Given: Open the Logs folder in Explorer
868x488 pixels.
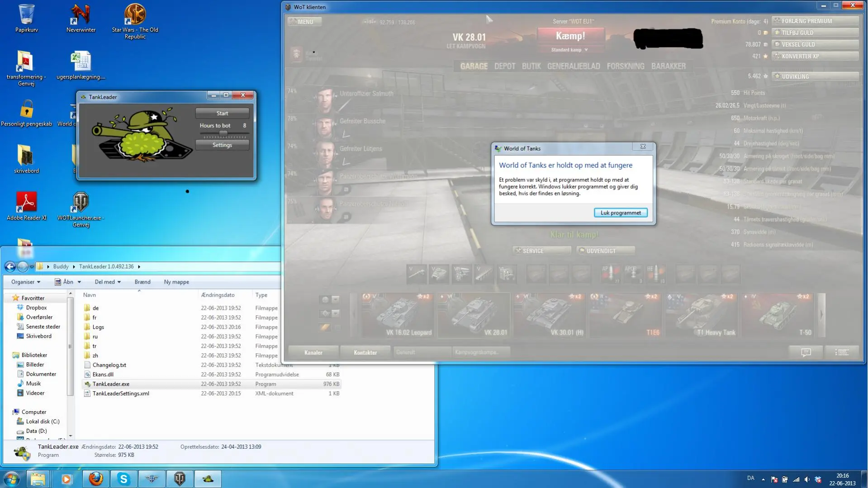Looking at the screenshot, I should click(x=98, y=327).
